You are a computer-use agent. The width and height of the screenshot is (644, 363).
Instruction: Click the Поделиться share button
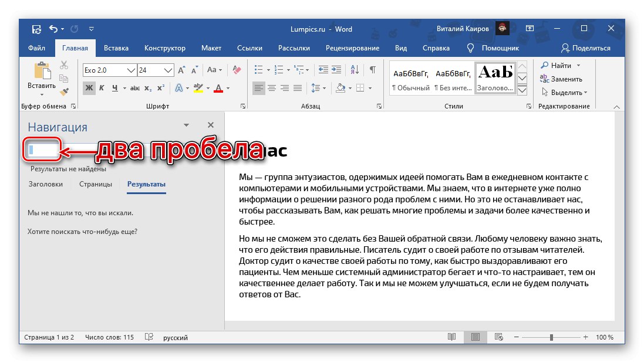(586, 48)
